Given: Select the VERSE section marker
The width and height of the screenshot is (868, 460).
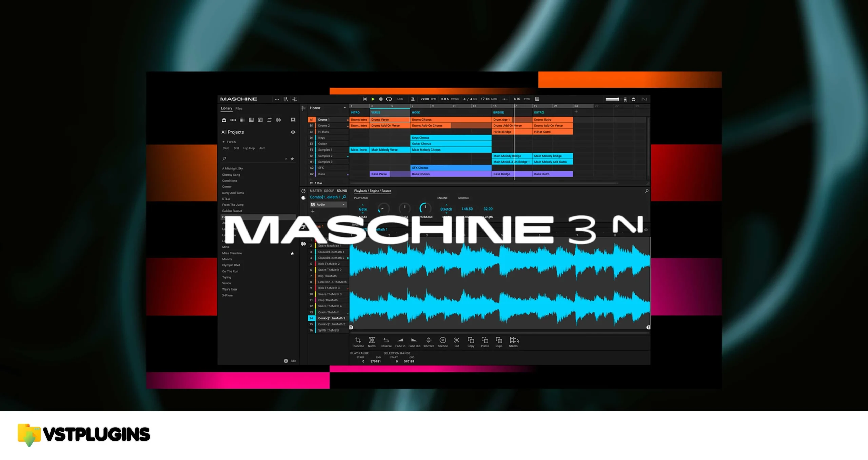Looking at the screenshot, I should point(390,113).
